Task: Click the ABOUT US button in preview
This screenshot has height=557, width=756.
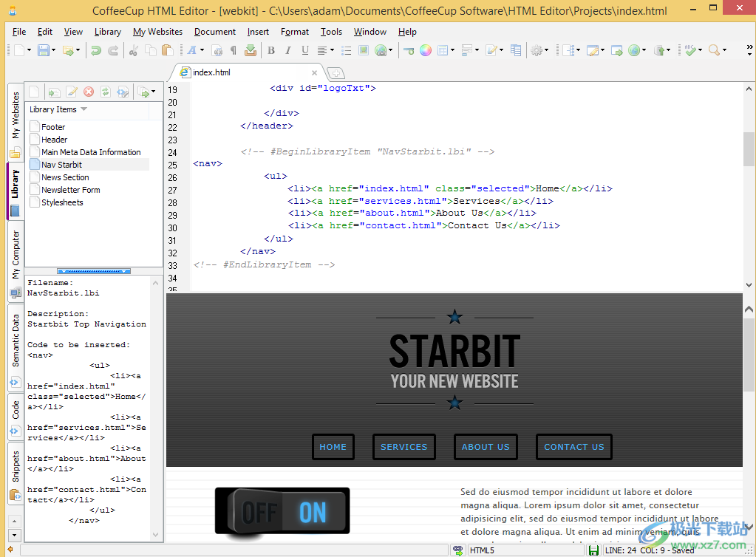Action: (x=486, y=447)
